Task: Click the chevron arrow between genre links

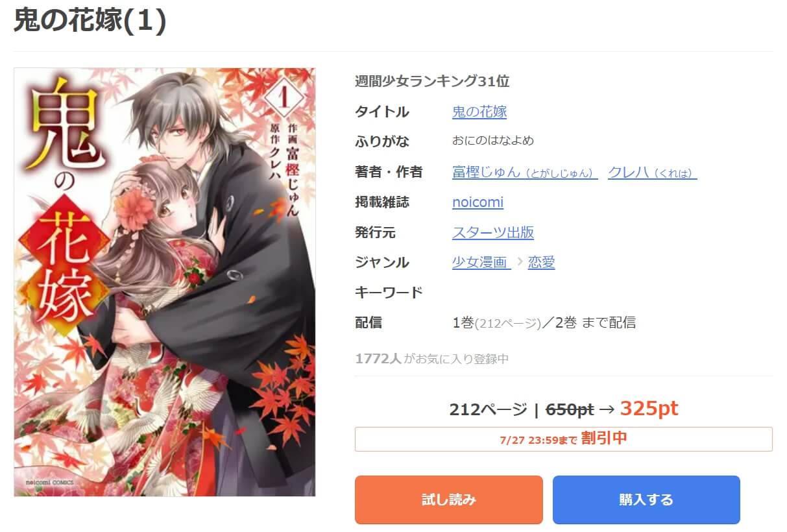Action: [x=520, y=263]
